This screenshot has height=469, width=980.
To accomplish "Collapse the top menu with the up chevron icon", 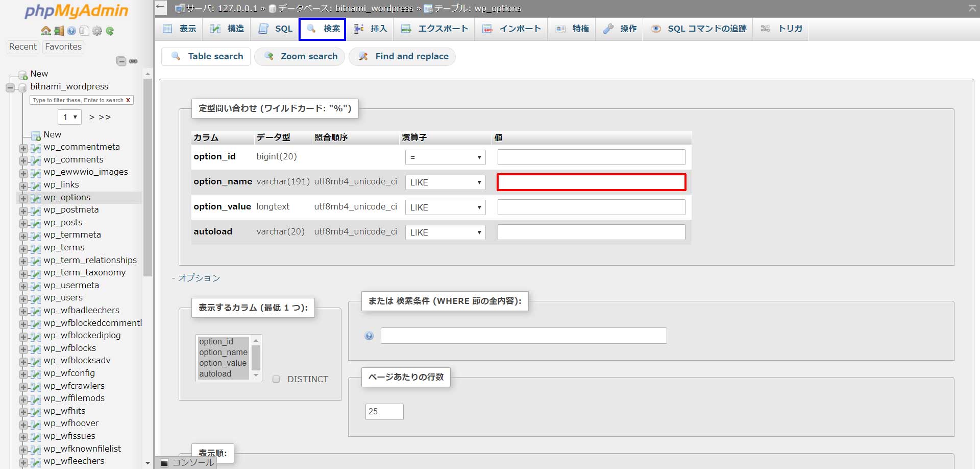I will pos(972,8).
